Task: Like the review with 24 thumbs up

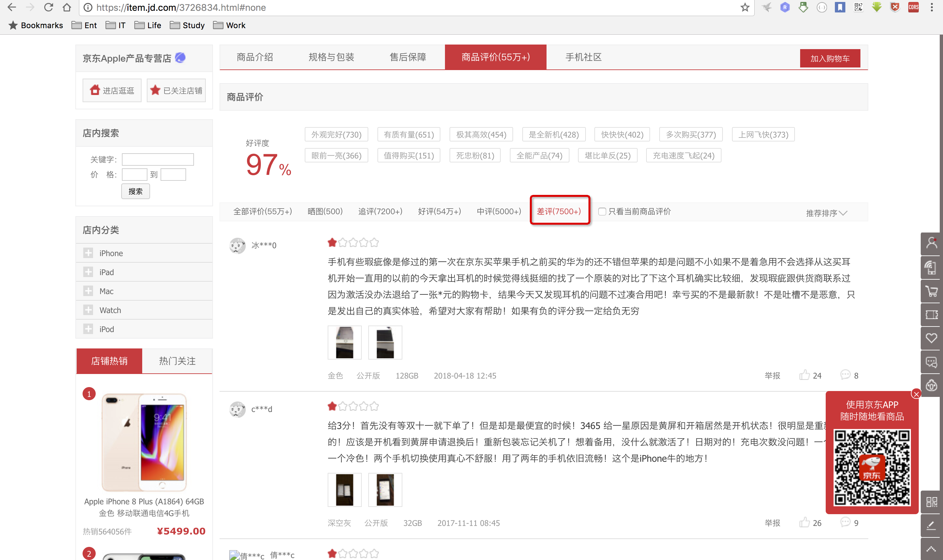Action: pyautogui.click(x=810, y=375)
